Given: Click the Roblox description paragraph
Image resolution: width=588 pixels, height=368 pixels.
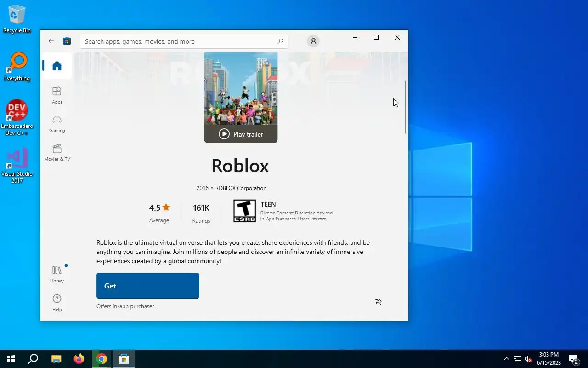Looking at the screenshot, I should pos(233,252).
